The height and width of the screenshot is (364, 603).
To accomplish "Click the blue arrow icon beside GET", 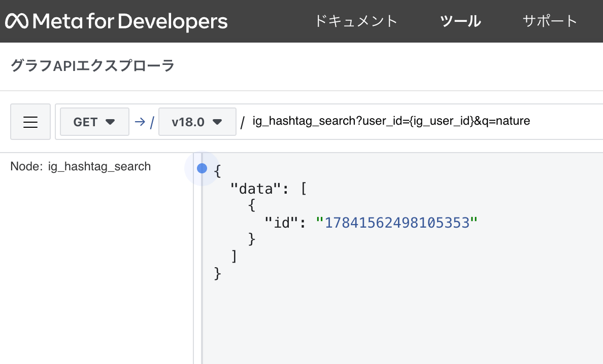I will (140, 122).
